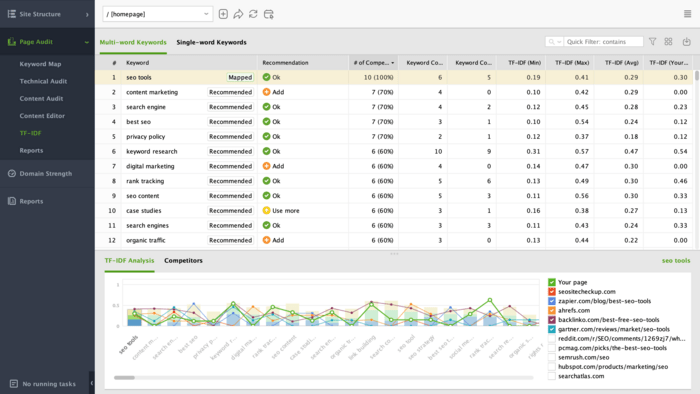Click the share arrow toolbar icon

coord(238,14)
